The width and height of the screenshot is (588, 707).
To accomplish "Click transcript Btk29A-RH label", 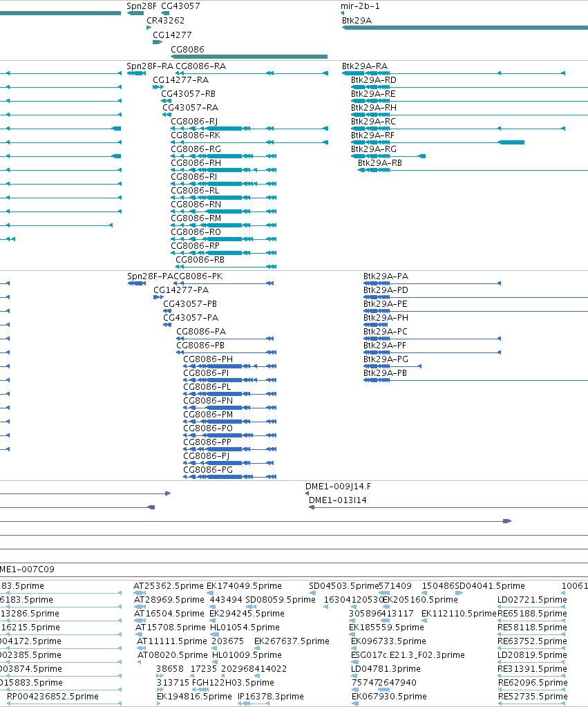I will 374,107.
